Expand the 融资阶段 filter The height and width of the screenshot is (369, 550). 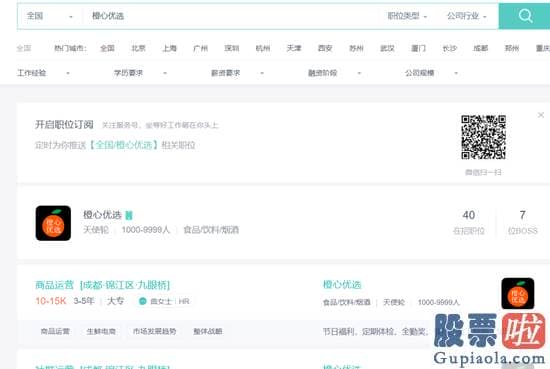[x=334, y=73]
